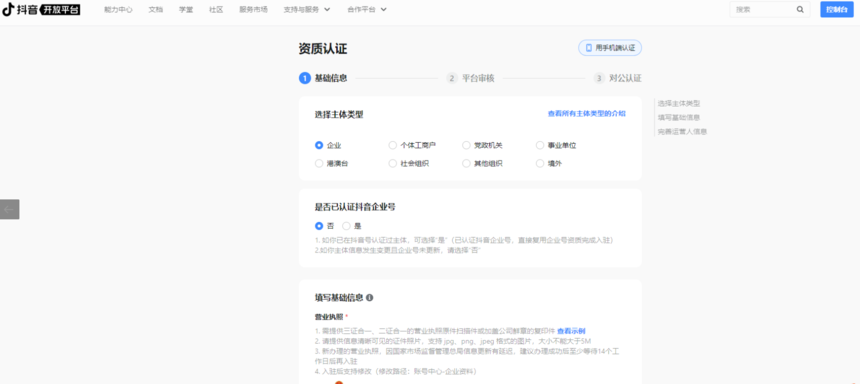Click the 是否已认证抖音企业号 heading

click(x=355, y=207)
